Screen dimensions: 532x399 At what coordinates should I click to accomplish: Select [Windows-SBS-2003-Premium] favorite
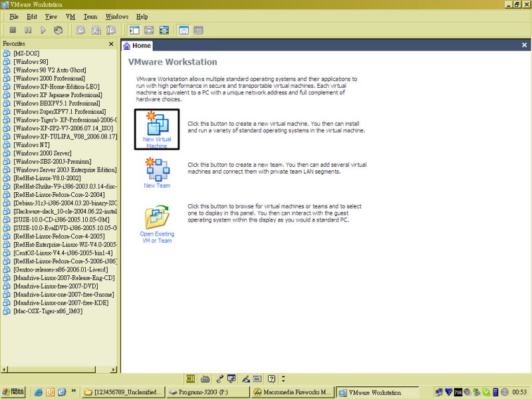pyautogui.click(x=53, y=161)
